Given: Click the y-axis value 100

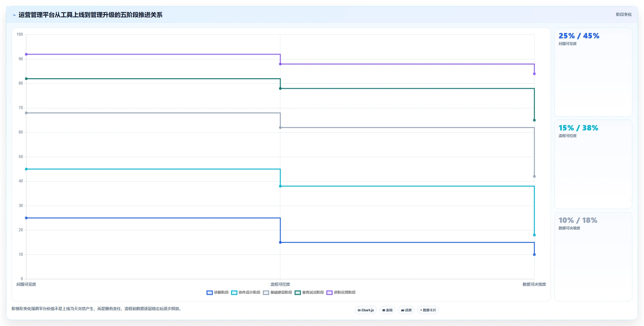Looking at the screenshot, I should (20, 34).
